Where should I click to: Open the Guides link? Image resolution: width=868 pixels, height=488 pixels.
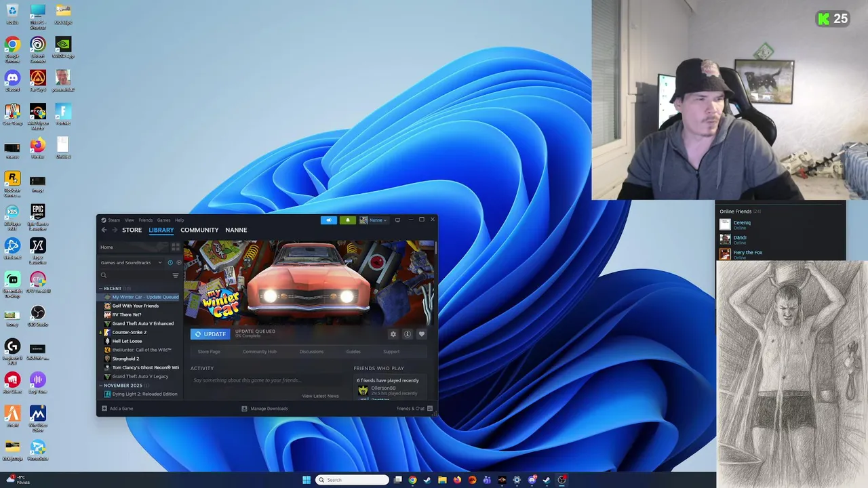(353, 352)
